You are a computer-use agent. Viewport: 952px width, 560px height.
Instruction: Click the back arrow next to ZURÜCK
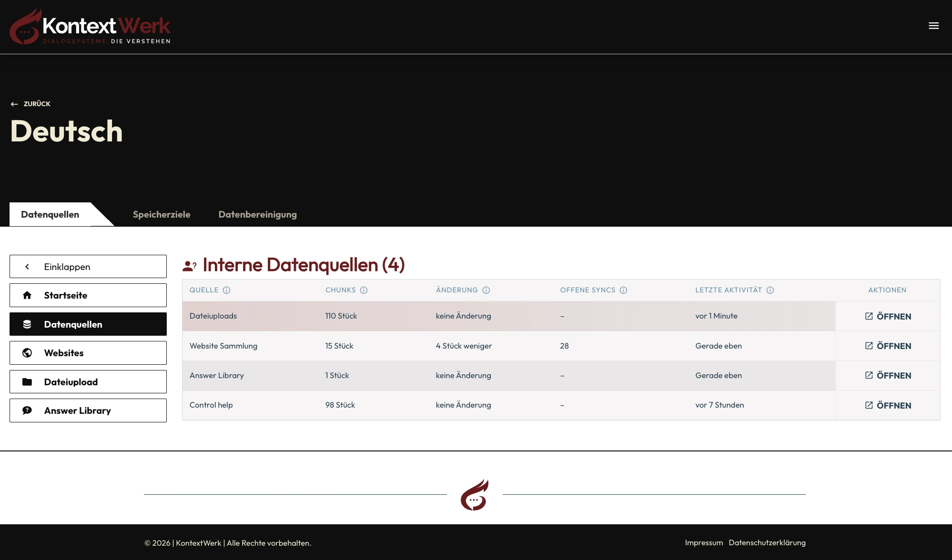click(14, 104)
